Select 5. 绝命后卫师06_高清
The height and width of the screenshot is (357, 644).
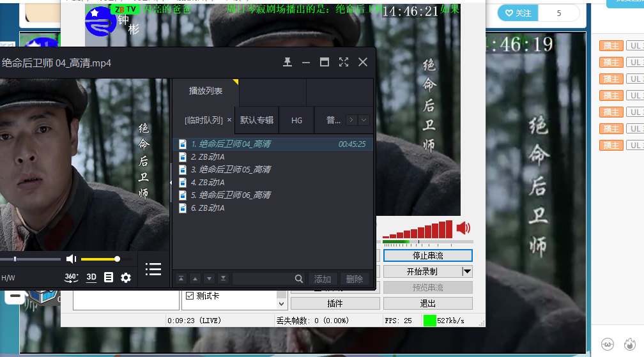273,195
